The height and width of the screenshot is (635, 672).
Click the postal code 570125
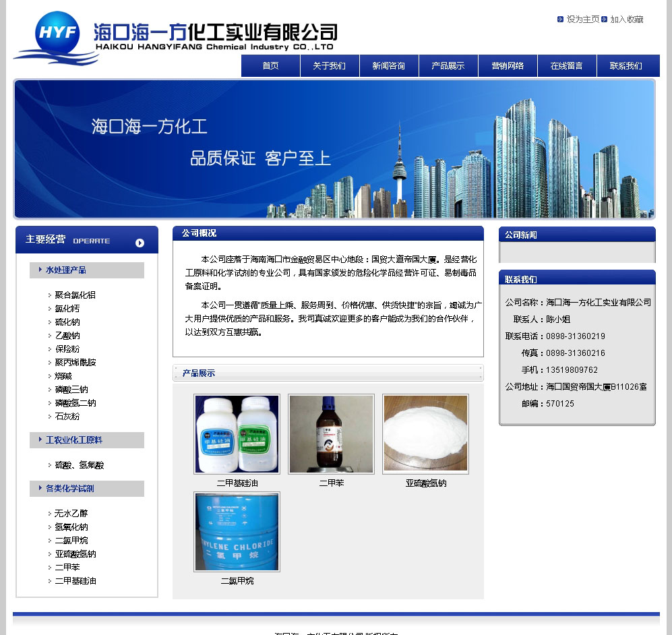click(559, 404)
